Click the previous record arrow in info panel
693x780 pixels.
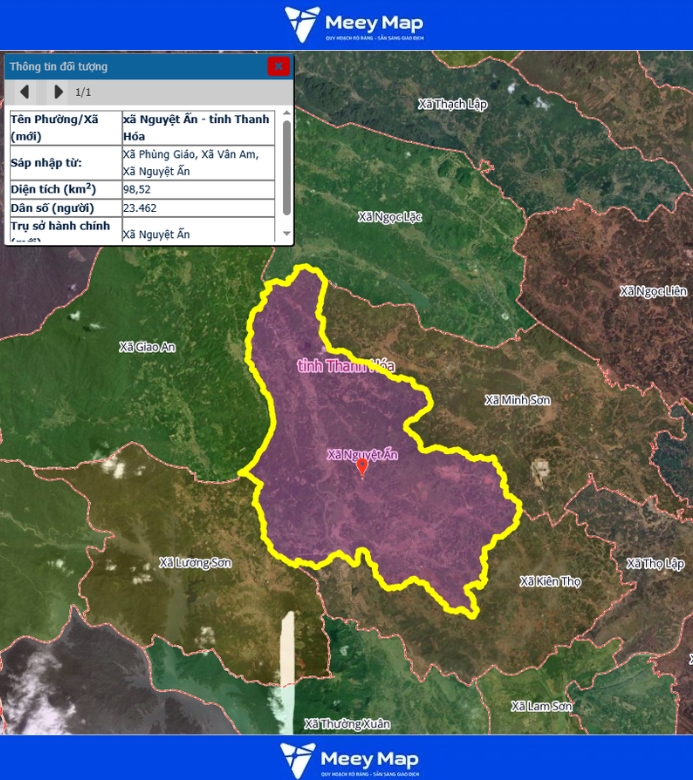pyautogui.click(x=24, y=92)
